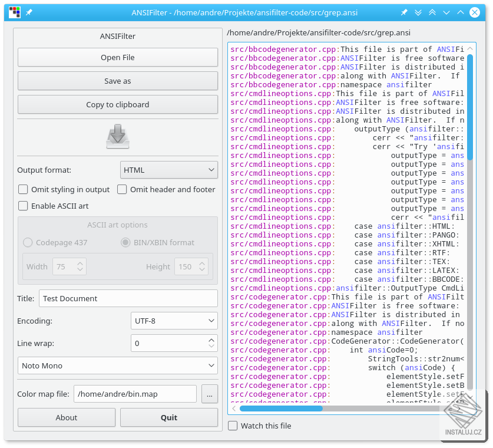
Task: Click into the Title text field
Action: (128, 298)
